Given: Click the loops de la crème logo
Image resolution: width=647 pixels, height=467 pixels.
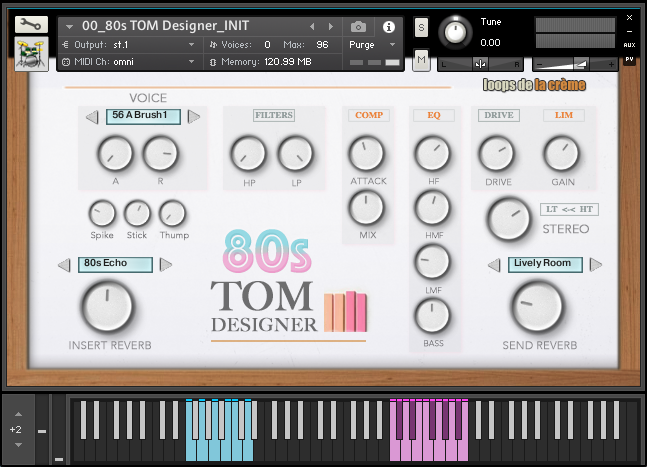Looking at the screenshot, I should 534,85.
